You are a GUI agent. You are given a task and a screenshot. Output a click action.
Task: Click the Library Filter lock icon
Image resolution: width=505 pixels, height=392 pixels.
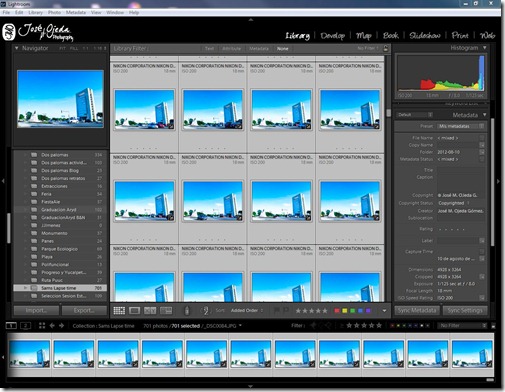386,48
